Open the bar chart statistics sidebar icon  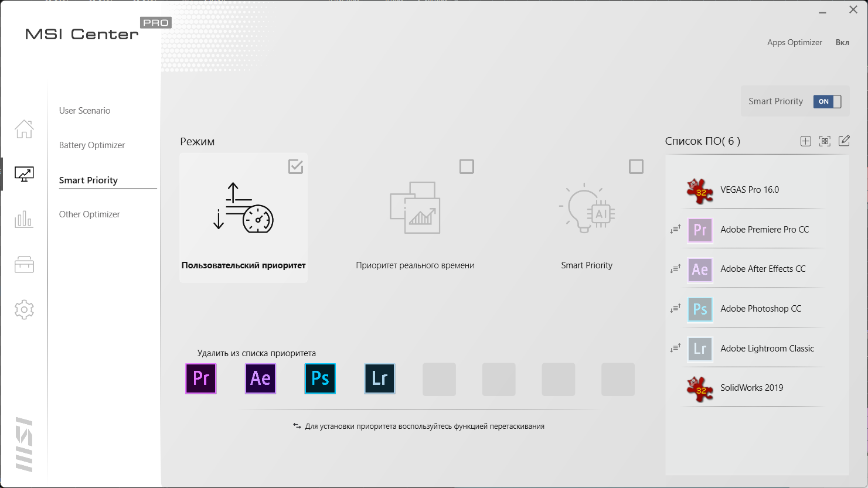pos(24,219)
